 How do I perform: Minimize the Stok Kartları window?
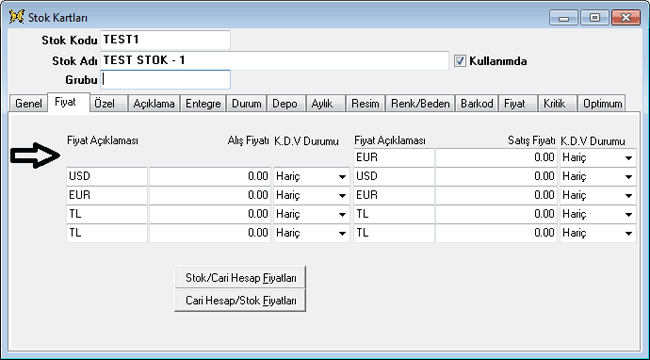[563, 18]
